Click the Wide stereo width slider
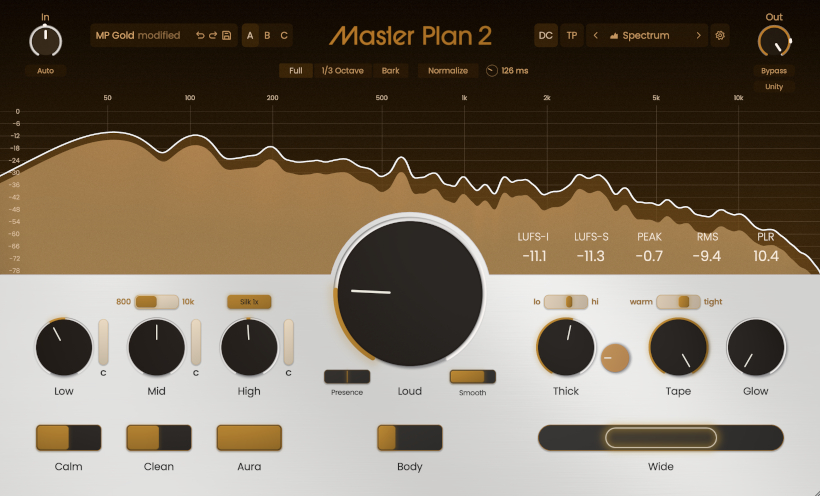Screen dimensions: 820x496 pos(661,437)
